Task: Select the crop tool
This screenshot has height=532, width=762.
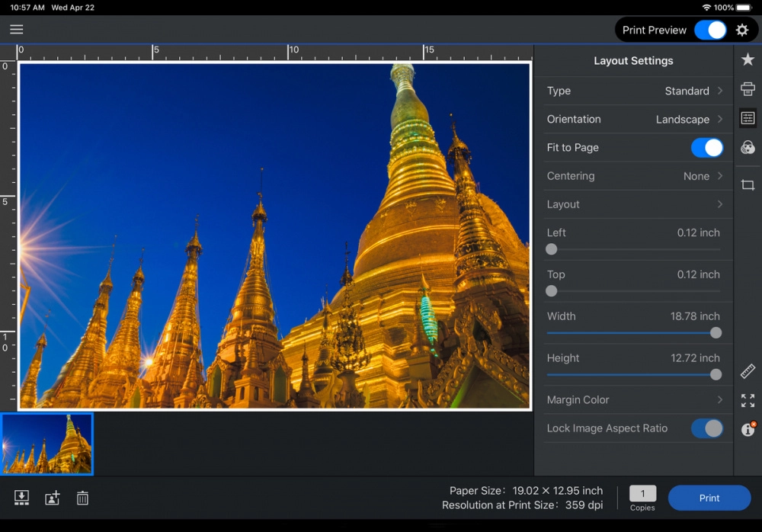Action: click(748, 185)
